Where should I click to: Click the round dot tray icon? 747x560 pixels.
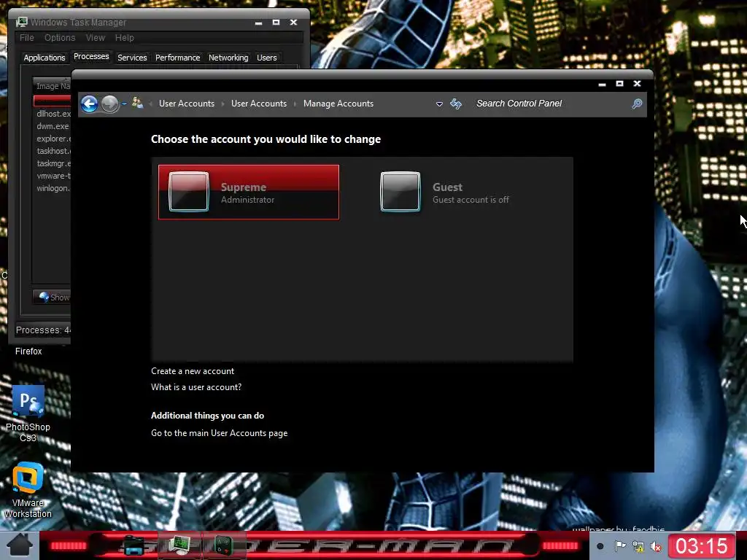pyautogui.click(x=600, y=546)
